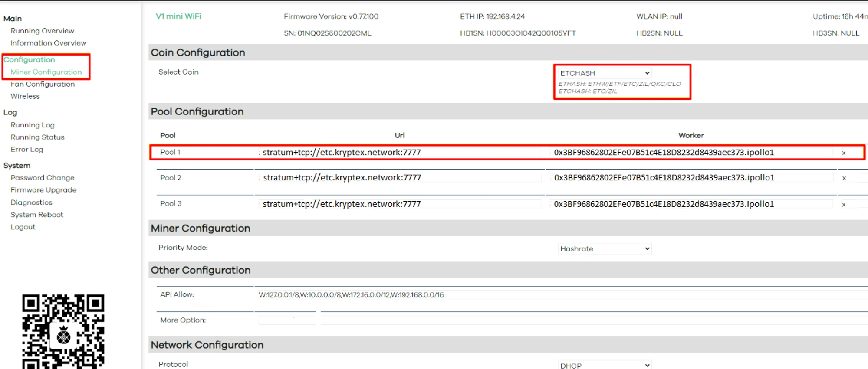Click the QR code image in sidebar
This screenshot has width=868, height=369.
tap(63, 332)
